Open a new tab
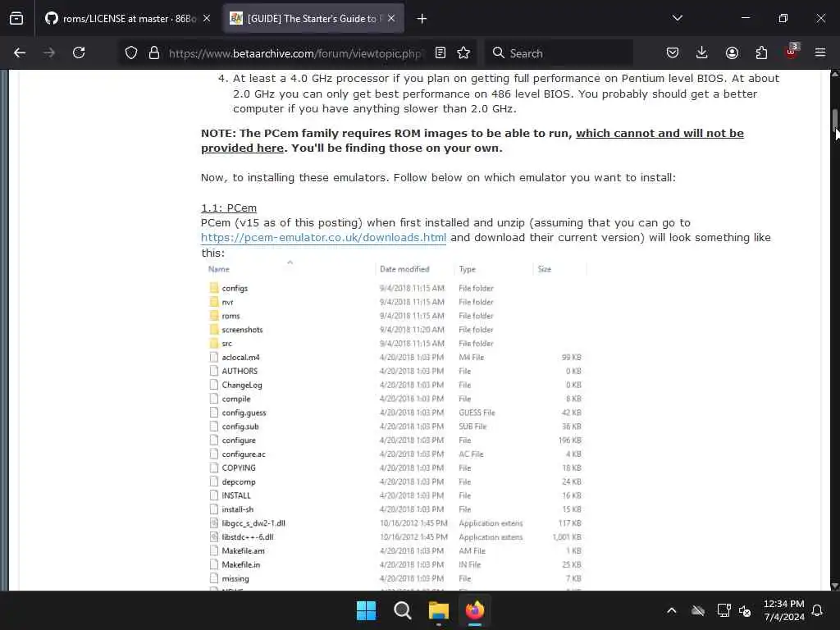The width and height of the screenshot is (840, 630). (x=422, y=19)
